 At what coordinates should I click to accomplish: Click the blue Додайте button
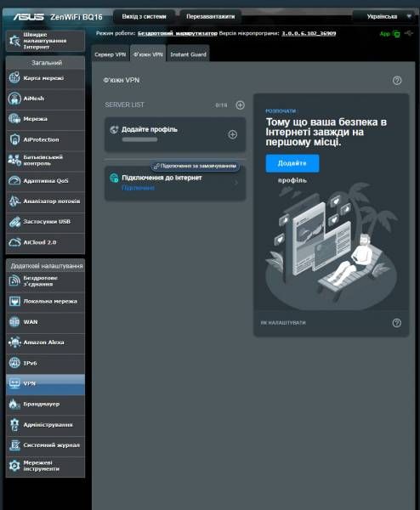coord(292,163)
